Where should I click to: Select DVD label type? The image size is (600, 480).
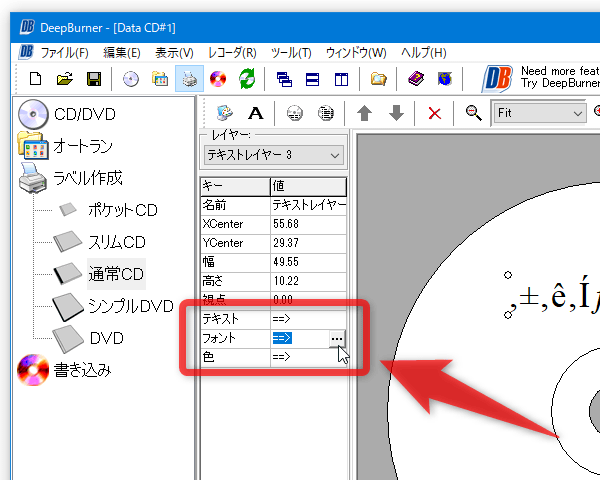tap(106, 338)
